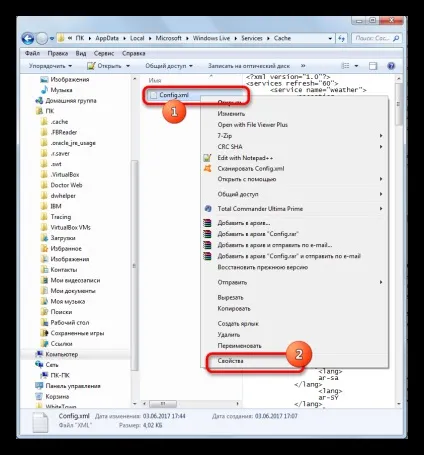Toggle the preview pane icon
The width and height of the screenshot is (424, 455).
point(373,66)
